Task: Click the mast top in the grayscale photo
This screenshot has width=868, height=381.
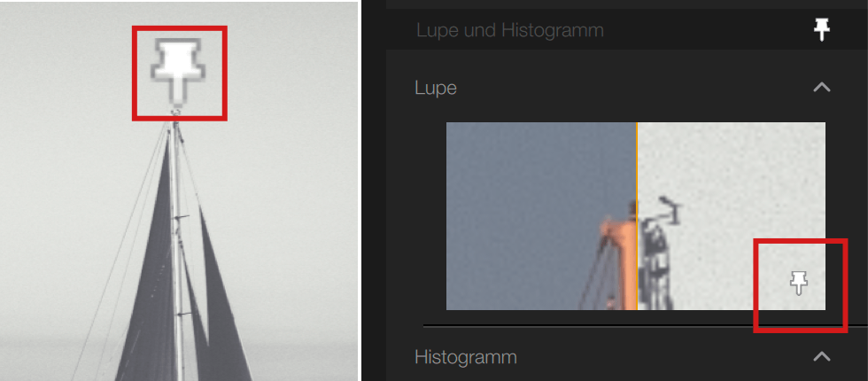Action: click(175, 116)
